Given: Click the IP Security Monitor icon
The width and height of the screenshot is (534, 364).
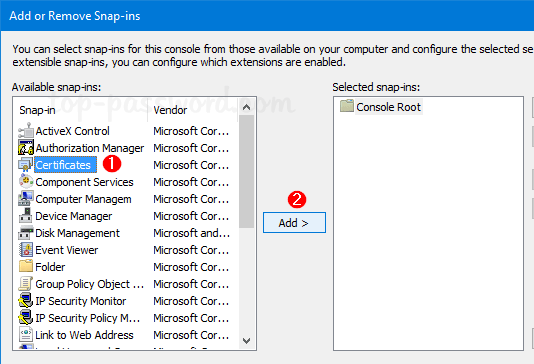Looking at the screenshot, I should pyautogui.click(x=26, y=301).
